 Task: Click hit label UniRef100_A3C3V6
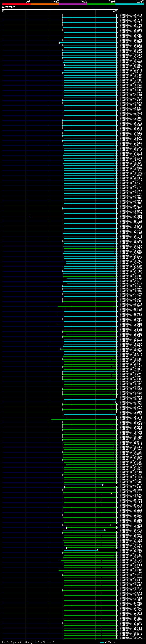coord(131,525)
